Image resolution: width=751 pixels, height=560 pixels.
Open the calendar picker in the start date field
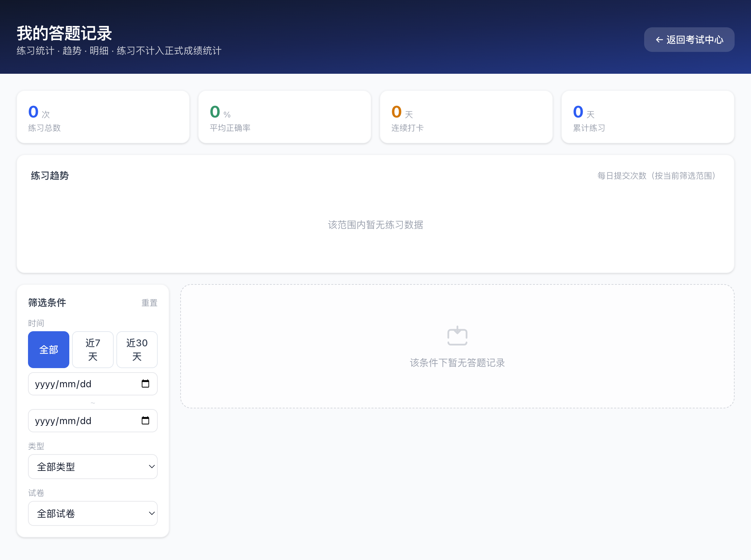point(145,384)
